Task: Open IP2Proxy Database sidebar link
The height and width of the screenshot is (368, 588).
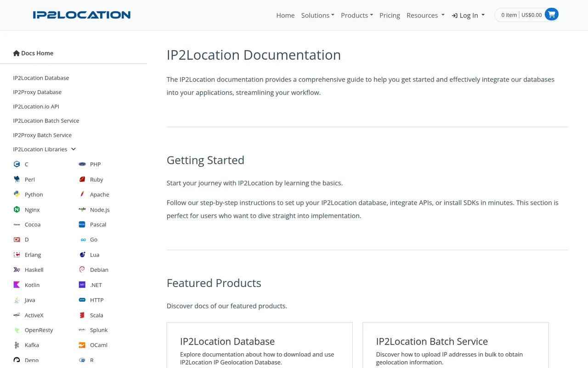Action: [37, 92]
